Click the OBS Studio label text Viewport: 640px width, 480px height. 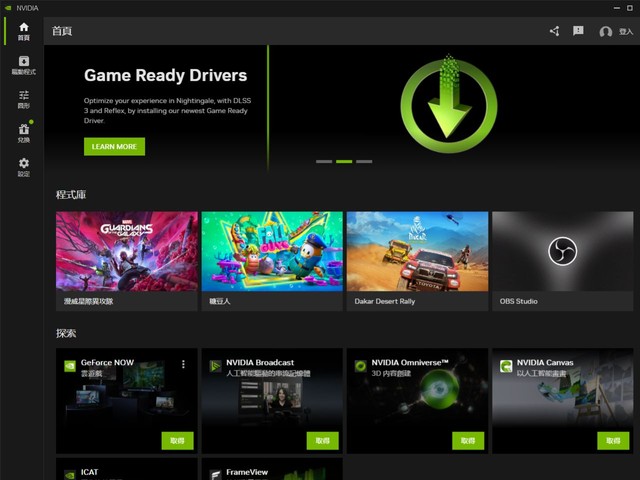click(518, 301)
